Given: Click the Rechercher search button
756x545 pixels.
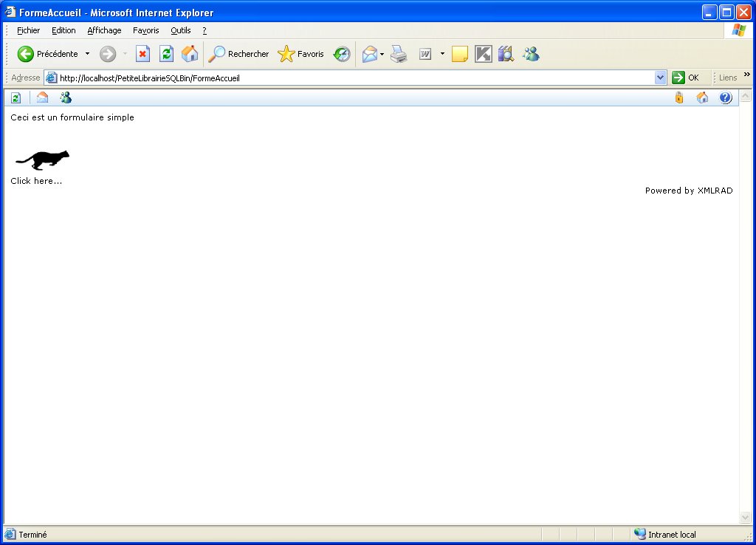Looking at the screenshot, I should click(238, 54).
